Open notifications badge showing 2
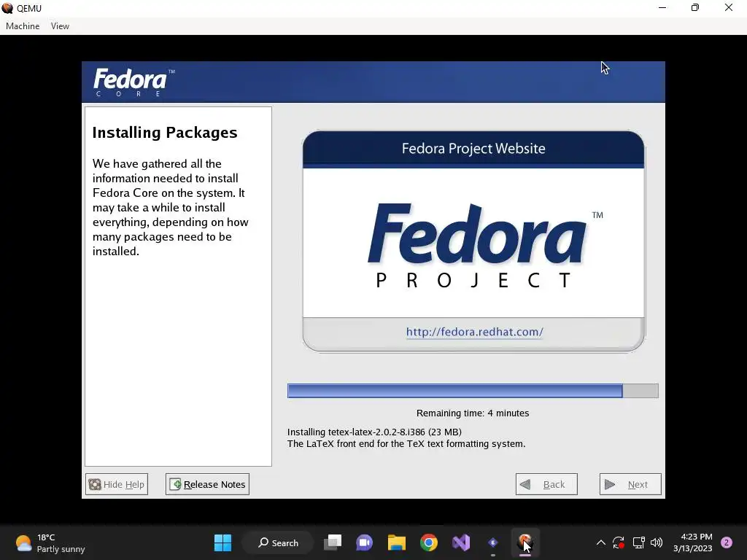Viewport: 747px width, 560px height. [727, 542]
